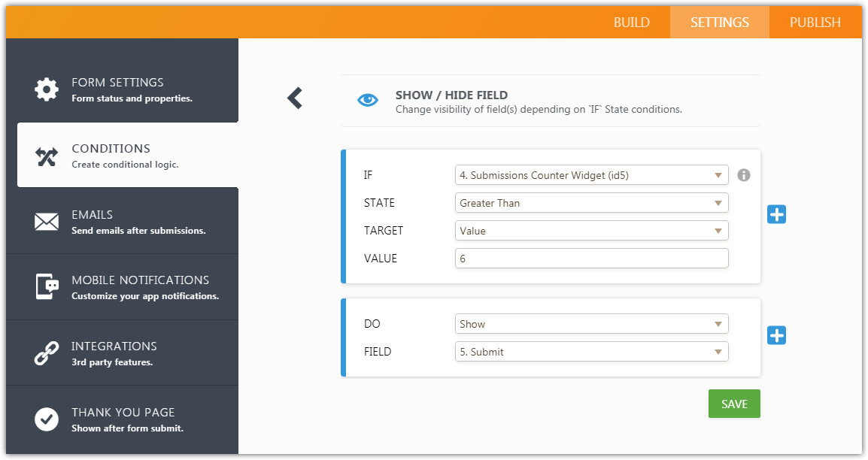Viewport: 868px width, 460px height.
Task: Click the eye icon beside Show/Hide Field
Action: [367, 98]
